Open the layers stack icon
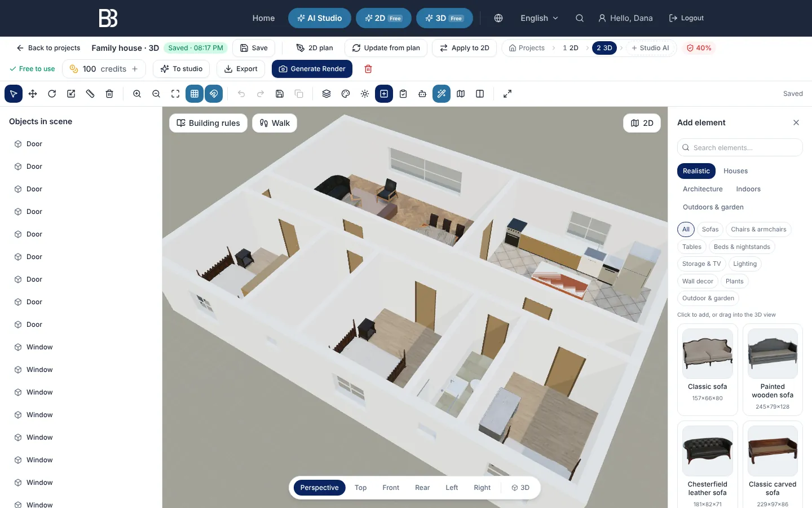The width and height of the screenshot is (812, 508). [x=326, y=94]
